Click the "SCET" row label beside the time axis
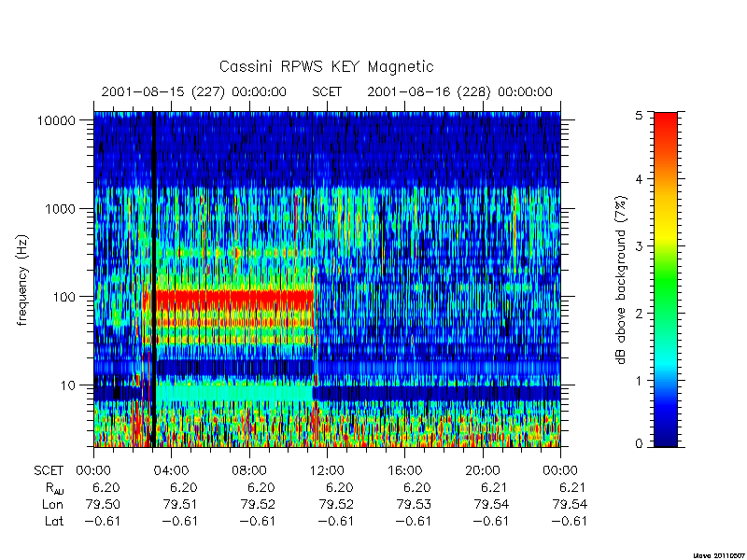 [49, 471]
